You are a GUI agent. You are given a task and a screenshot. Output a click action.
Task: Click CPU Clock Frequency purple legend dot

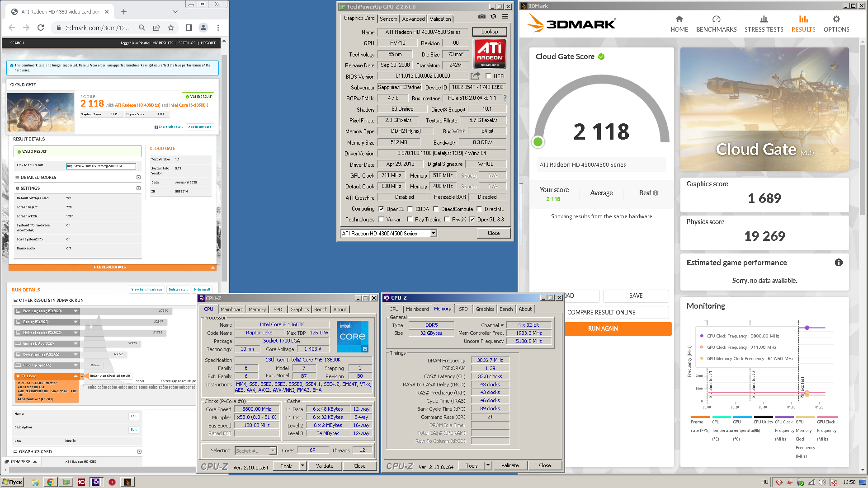tap(702, 336)
